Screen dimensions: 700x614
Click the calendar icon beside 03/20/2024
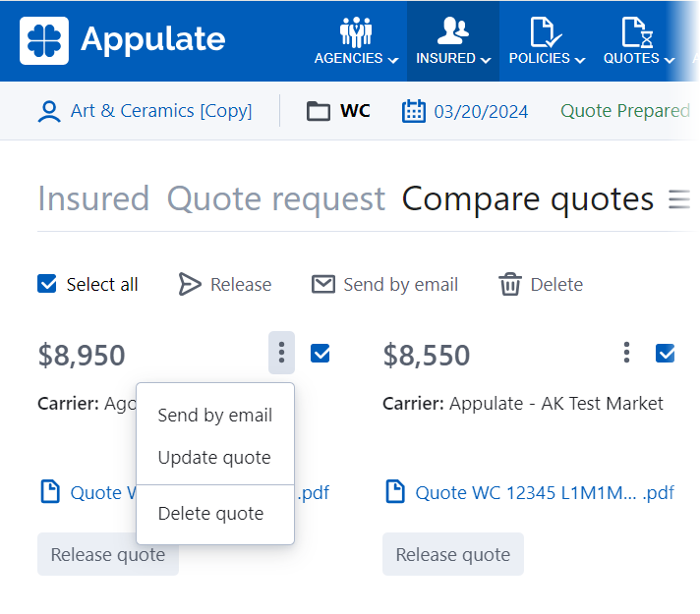pyautogui.click(x=414, y=111)
